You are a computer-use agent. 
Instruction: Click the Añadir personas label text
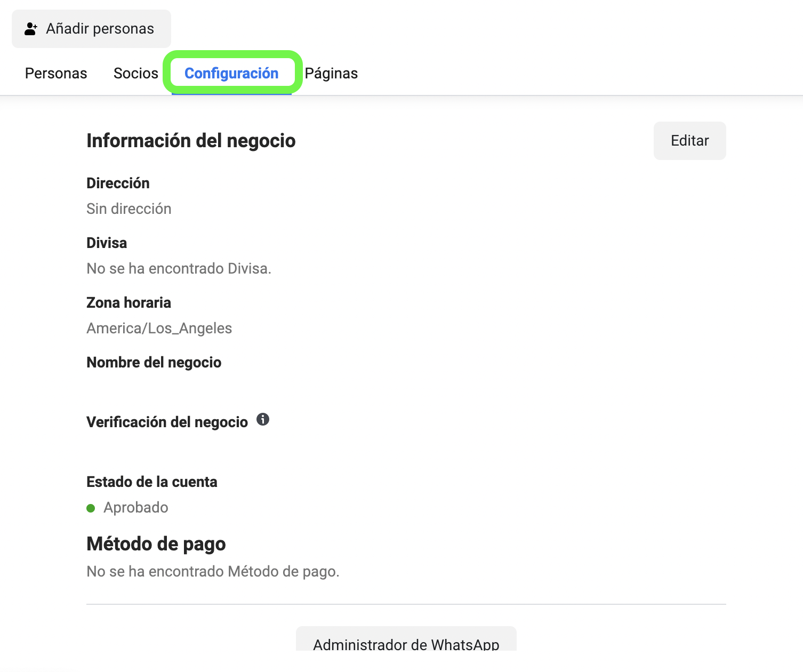(x=100, y=29)
